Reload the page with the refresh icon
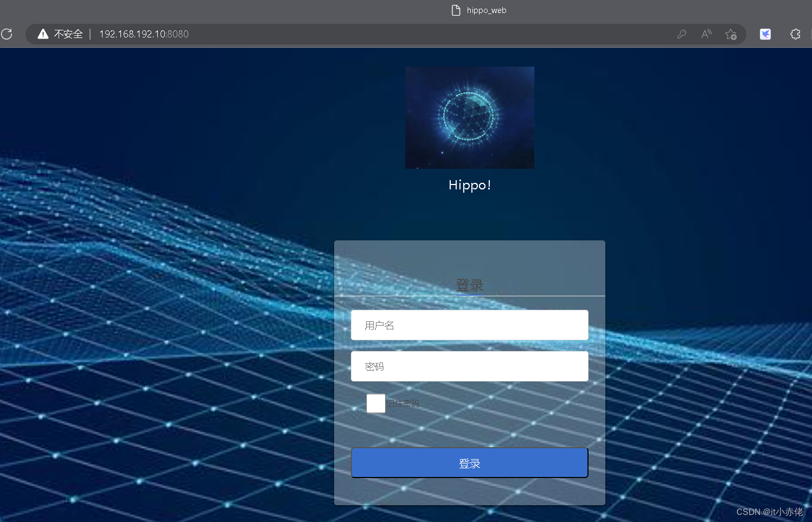The height and width of the screenshot is (522, 812). [7, 34]
